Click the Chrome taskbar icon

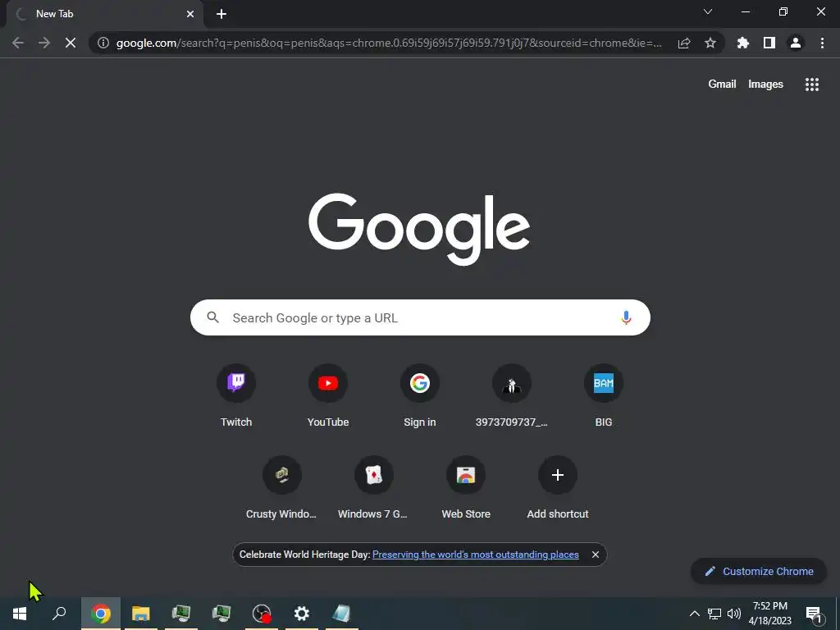point(101,614)
